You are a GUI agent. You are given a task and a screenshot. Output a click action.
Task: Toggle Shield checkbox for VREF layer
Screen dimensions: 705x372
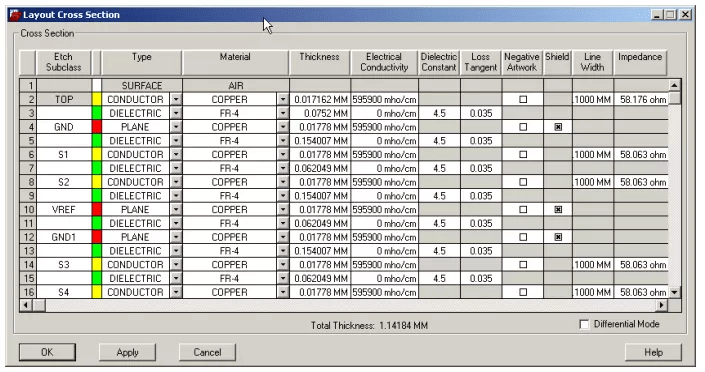[x=558, y=210]
